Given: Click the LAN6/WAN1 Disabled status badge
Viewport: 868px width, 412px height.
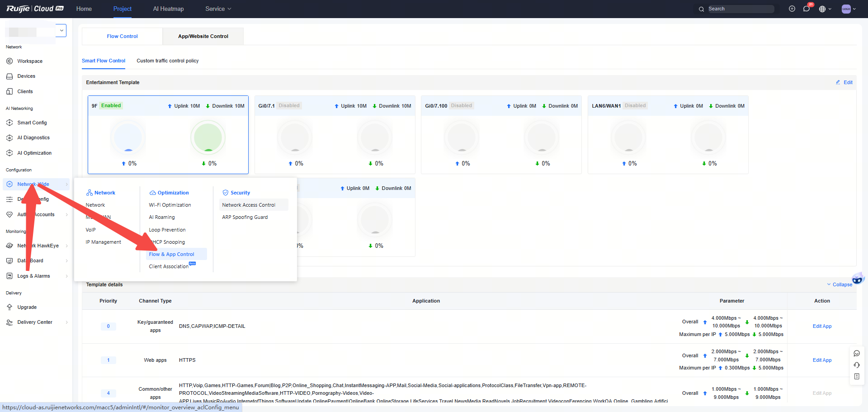Looking at the screenshot, I should coord(635,106).
